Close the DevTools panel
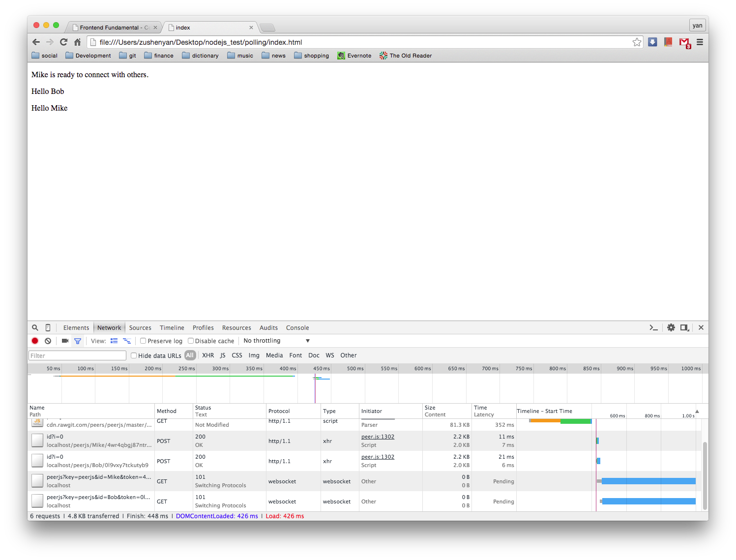Viewport: 736px width, 560px height. pos(701,327)
